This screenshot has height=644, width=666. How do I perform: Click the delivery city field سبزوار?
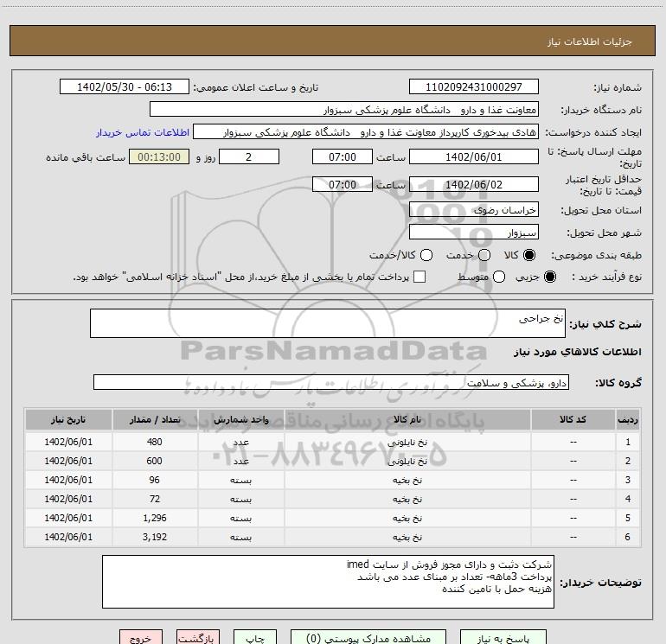[474, 232]
